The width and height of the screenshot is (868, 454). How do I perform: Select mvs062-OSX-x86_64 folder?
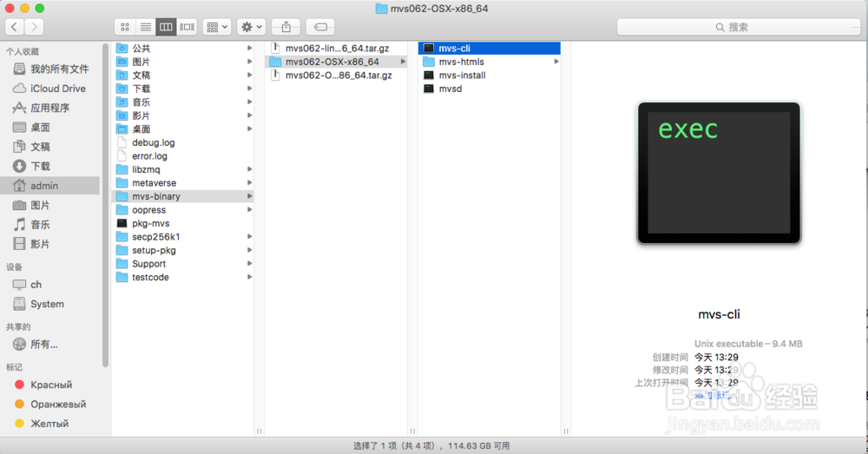(x=337, y=62)
